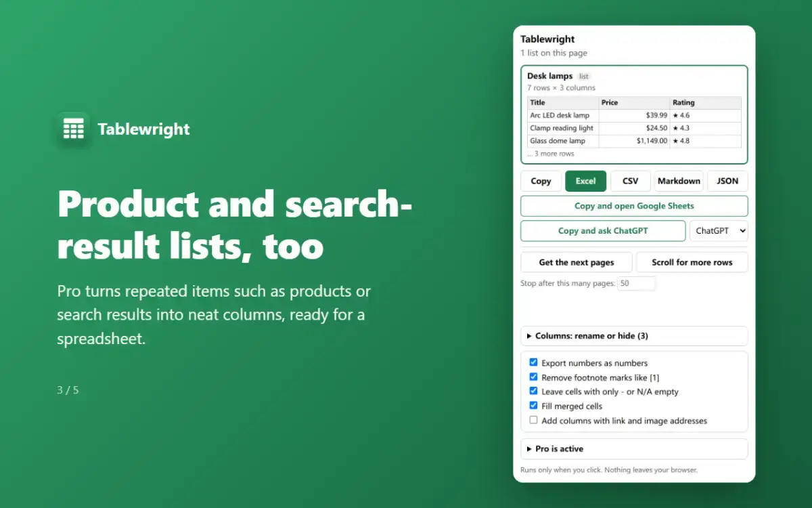This screenshot has height=508, width=812.
Task: Click the 'list' badge next to Desk lamps
Action: pos(583,77)
